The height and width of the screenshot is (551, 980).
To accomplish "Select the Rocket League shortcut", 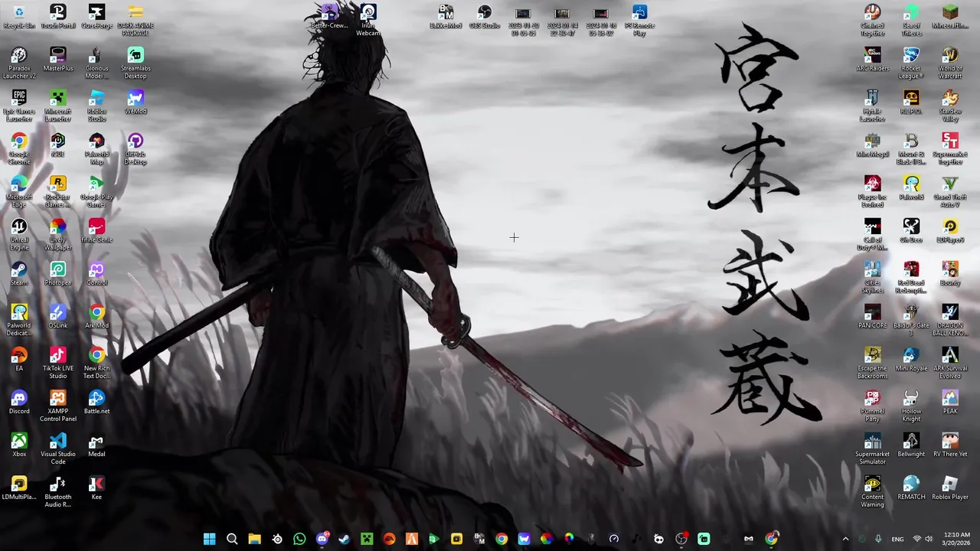I will (x=911, y=64).
